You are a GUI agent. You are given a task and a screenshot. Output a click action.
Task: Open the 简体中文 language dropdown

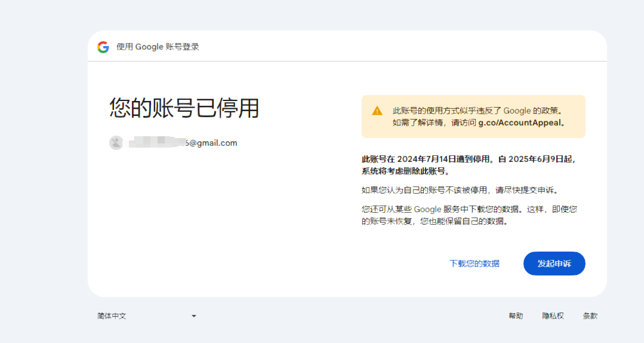point(147,316)
